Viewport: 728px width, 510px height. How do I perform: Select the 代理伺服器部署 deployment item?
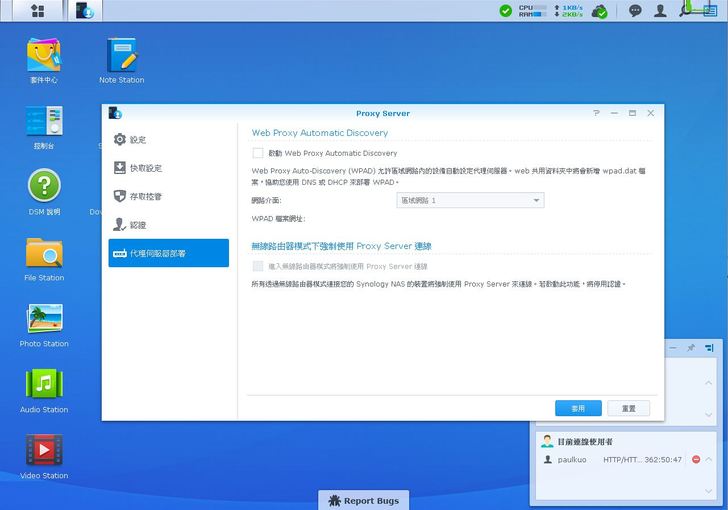click(169, 253)
